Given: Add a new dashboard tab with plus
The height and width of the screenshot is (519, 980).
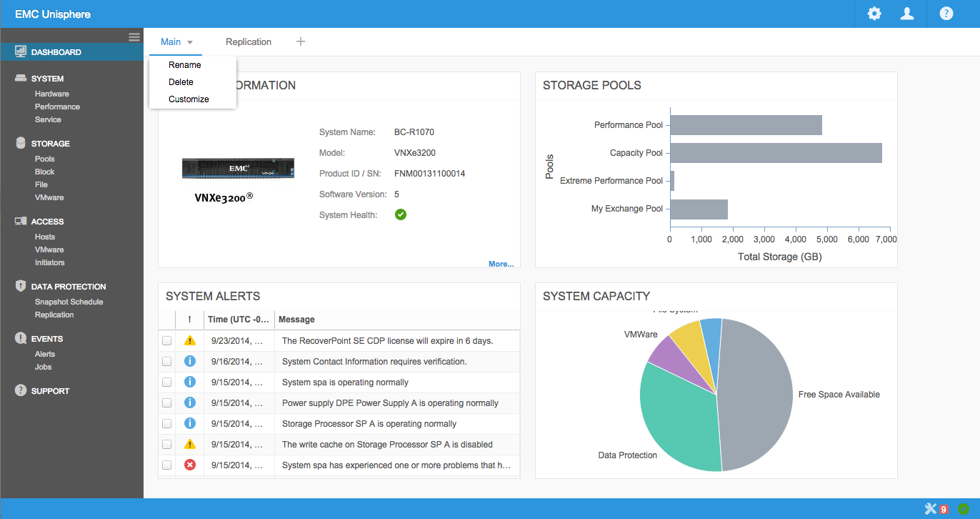Looking at the screenshot, I should click(301, 41).
